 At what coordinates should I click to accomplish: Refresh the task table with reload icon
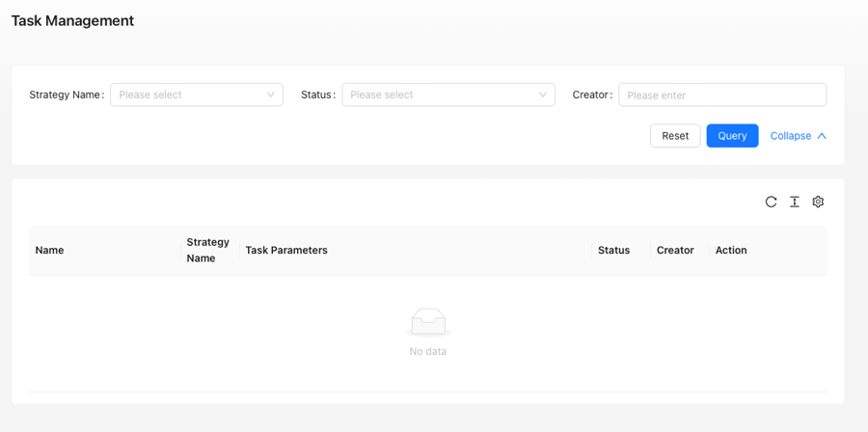coord(772,202)
